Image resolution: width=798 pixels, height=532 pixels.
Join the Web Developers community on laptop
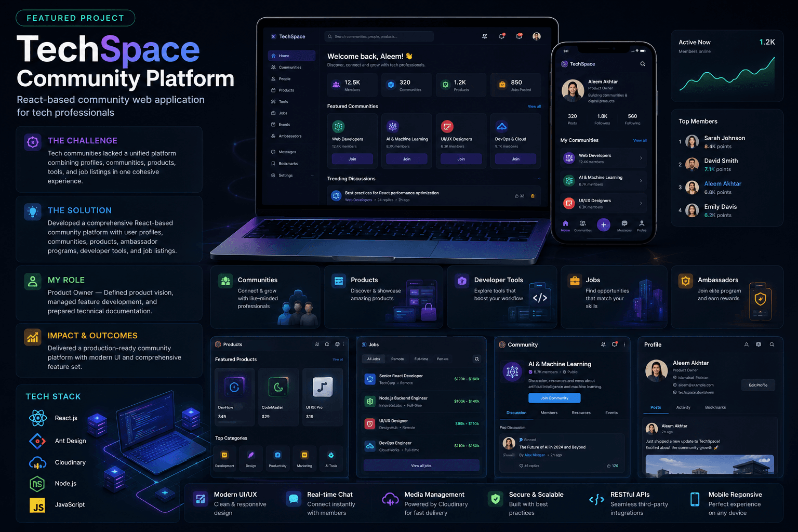pos(352,159)
